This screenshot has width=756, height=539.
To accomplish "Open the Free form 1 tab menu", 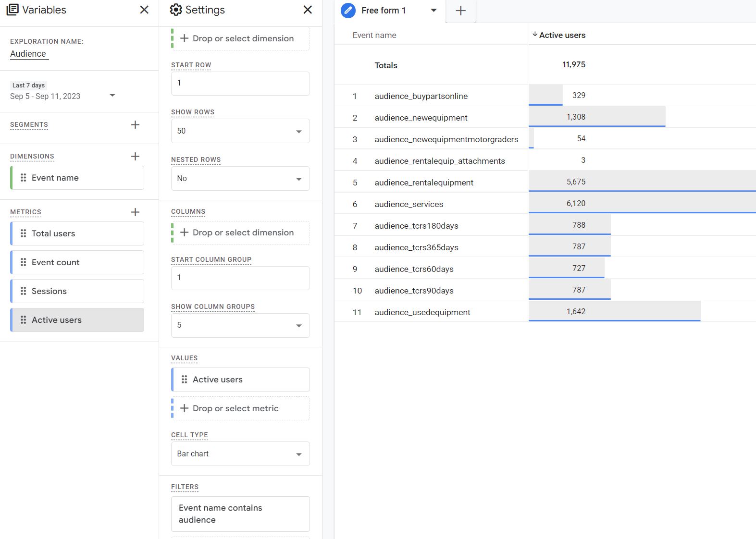I will 434,11.
